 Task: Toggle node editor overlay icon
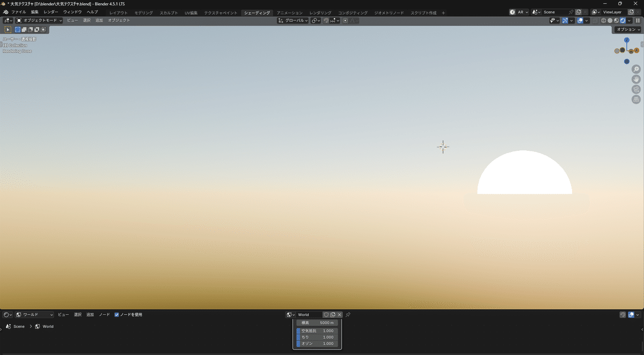coord(632,315)
